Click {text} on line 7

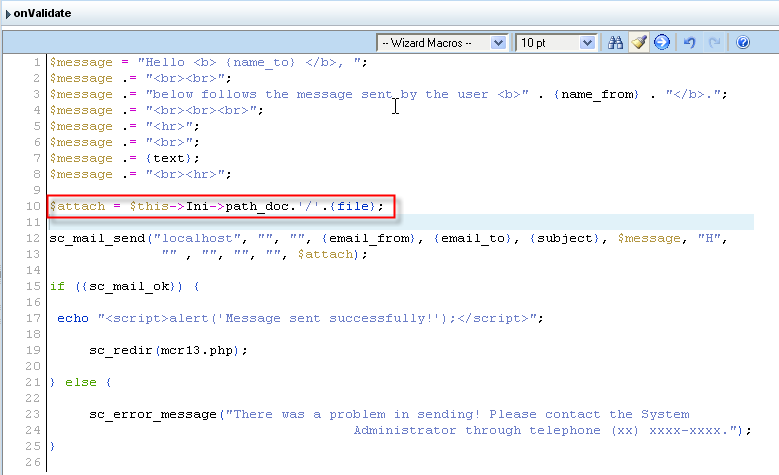[x=169, y=158]
